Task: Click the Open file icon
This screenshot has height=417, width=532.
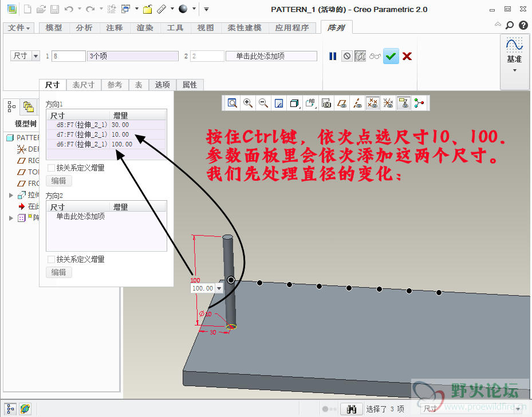Action: tap(41, 9)
